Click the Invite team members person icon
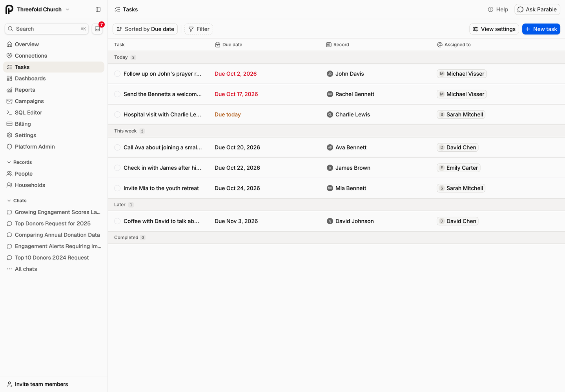565x392 pixels. pos(9,384)
